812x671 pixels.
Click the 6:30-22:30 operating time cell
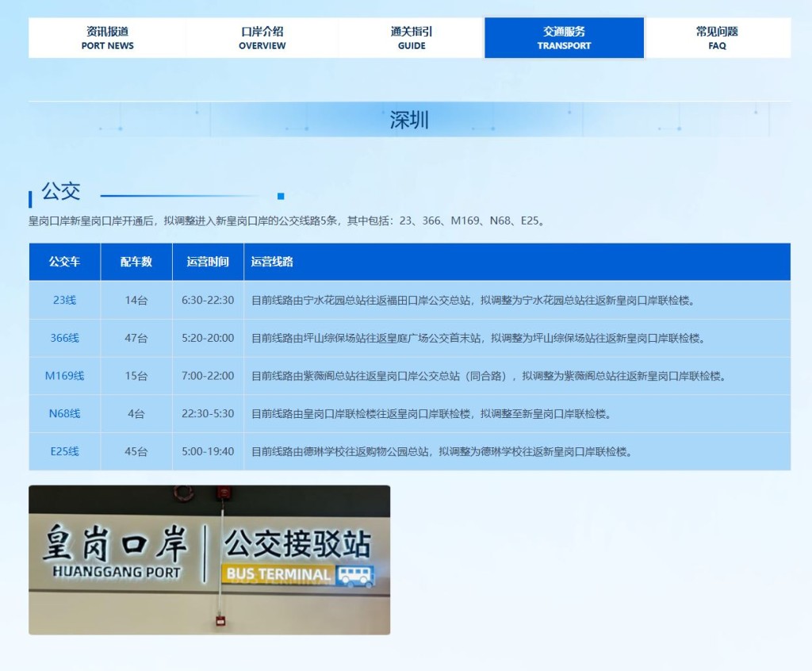pyautogui.click(x=208, y=300)
